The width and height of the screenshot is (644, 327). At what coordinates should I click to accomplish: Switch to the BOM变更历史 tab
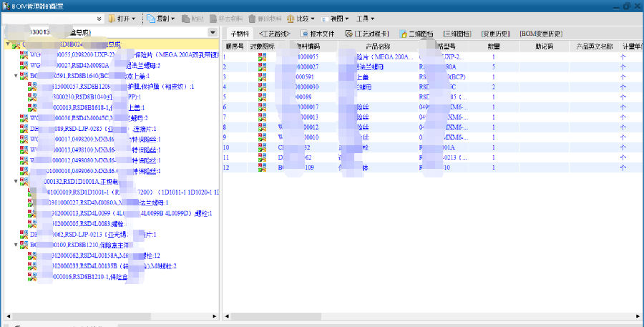click(542, 34)
